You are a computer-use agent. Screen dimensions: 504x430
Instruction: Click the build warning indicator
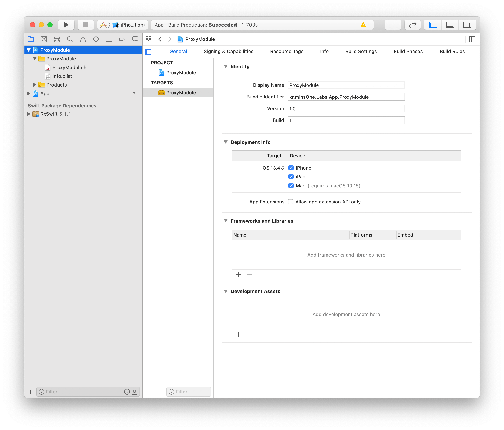365,25
